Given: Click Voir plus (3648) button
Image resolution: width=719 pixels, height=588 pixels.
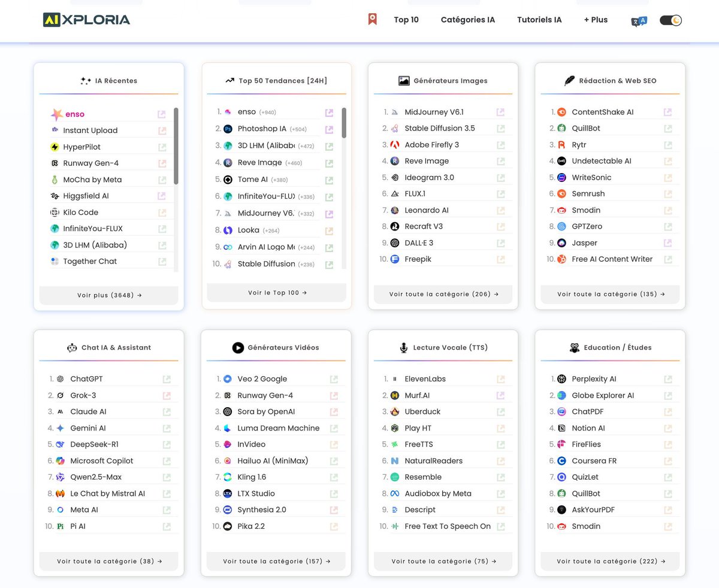Looking at the screenshot, I should 109,295.
